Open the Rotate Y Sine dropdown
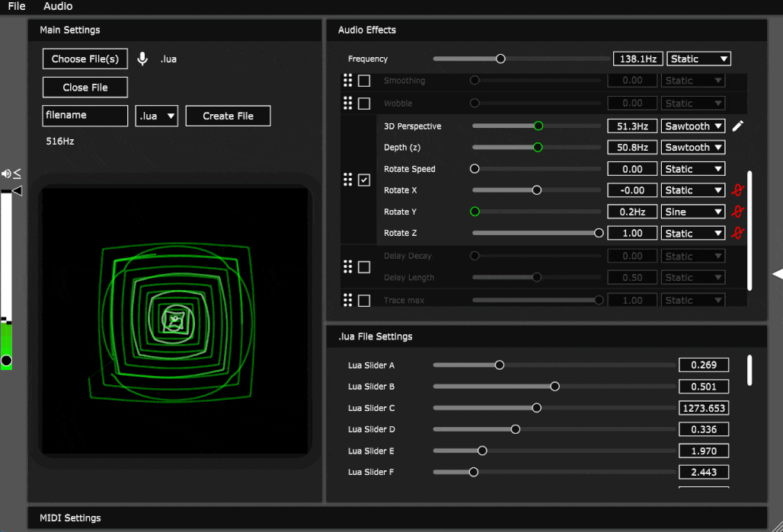Screen dimensions: 783x532 click(x=693, y=212)
